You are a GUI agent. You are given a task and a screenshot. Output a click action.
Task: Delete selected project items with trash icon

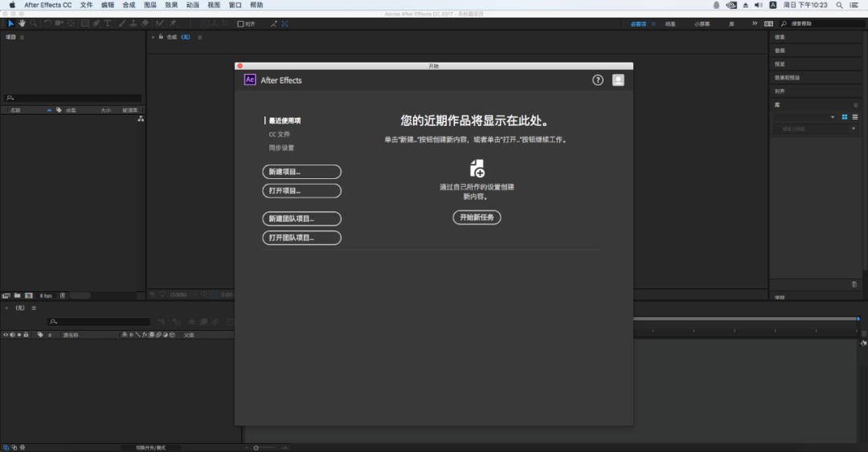click(x=63, y=295)
